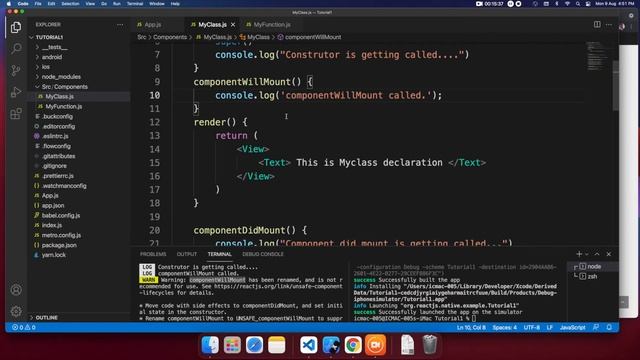The width and height of the screenshot is (640, 360).
Task: Change language mode via JavaScript
Action: pos(572,327)
